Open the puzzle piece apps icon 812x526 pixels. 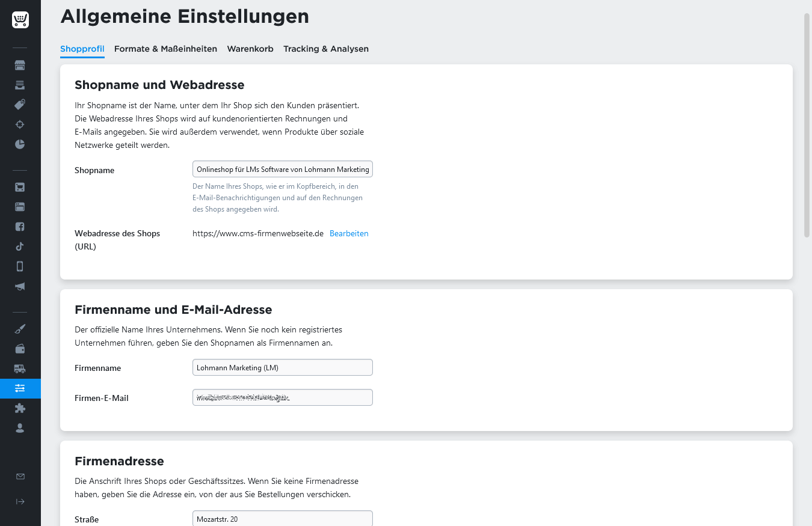point(20,408)
